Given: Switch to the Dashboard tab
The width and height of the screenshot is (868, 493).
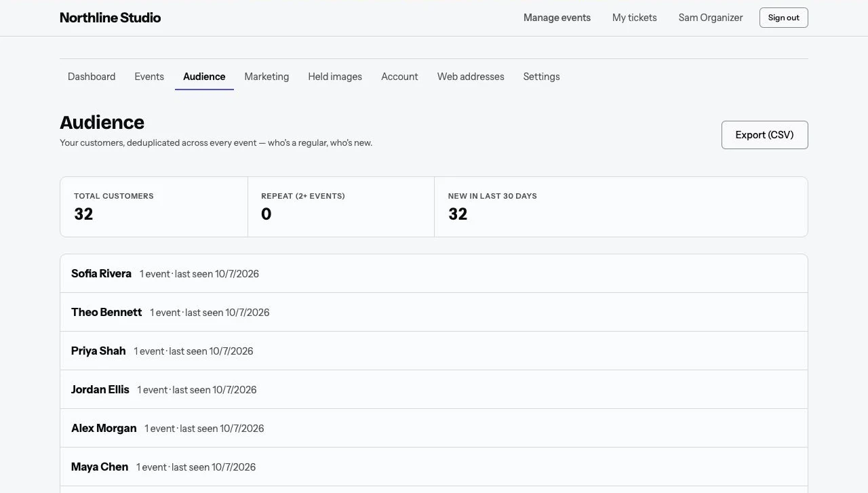Looking at the screenshot, I should (x=92, y=77).
